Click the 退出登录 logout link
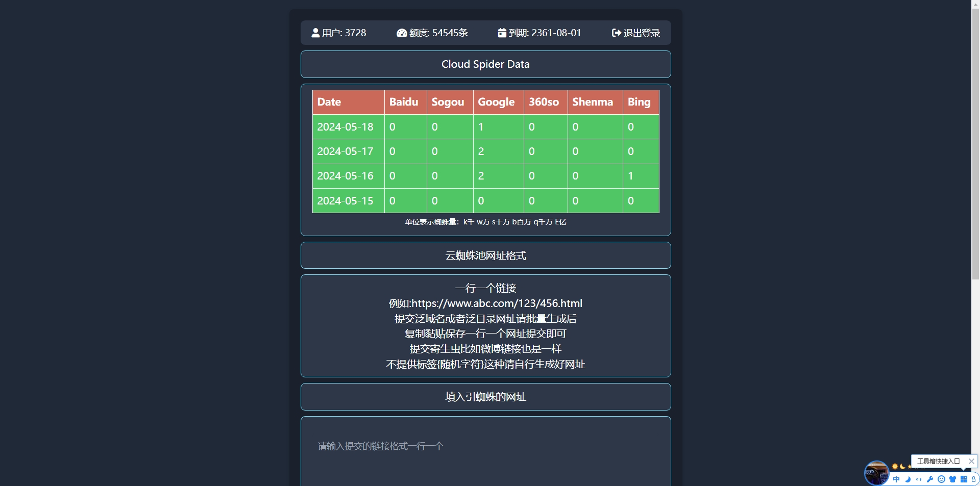Viewport: 980px width, 486px height. tap(636, 33)
